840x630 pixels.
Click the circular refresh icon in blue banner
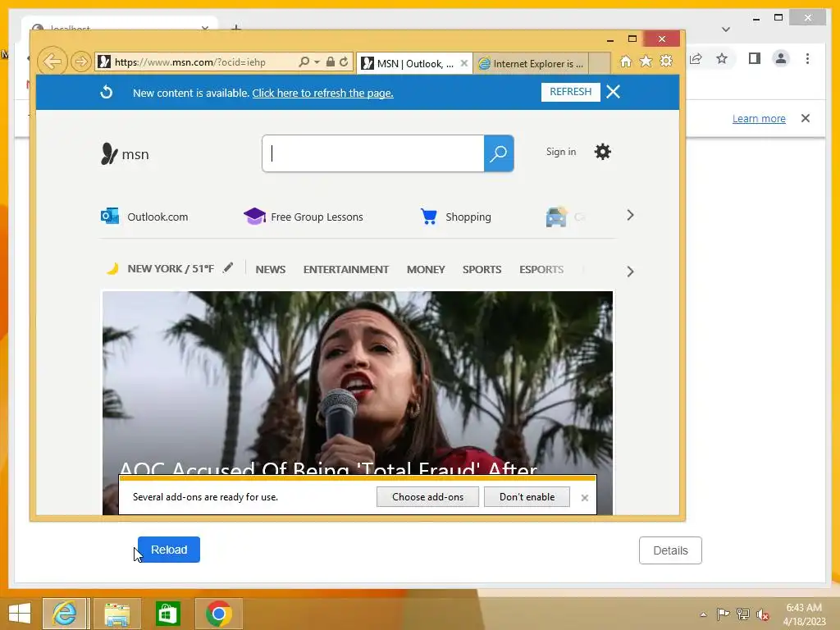click(x=106, y=92)
